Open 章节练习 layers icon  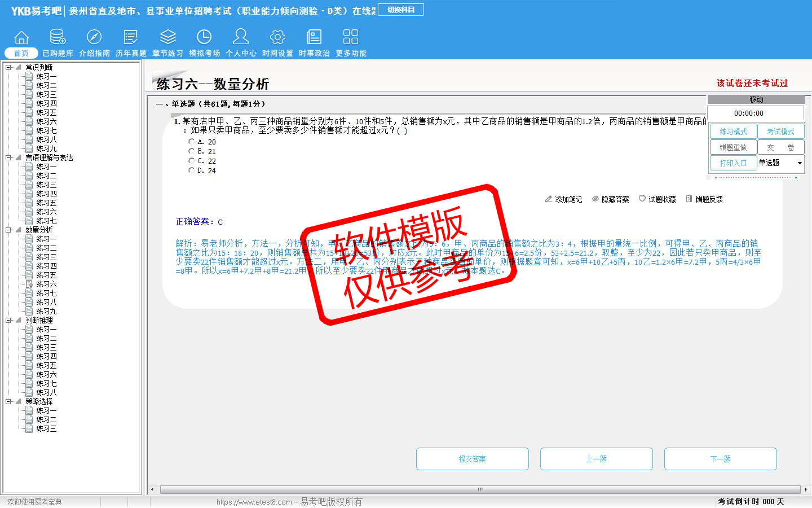click(167, 38)
